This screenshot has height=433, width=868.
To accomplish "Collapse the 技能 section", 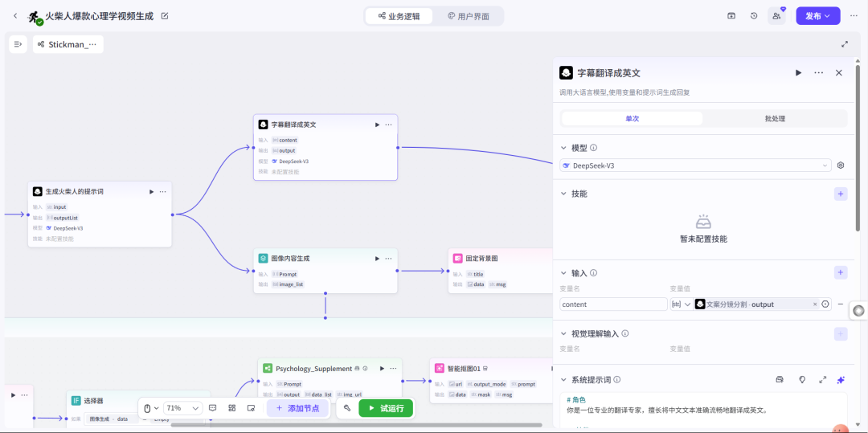I will pos(563,194).
